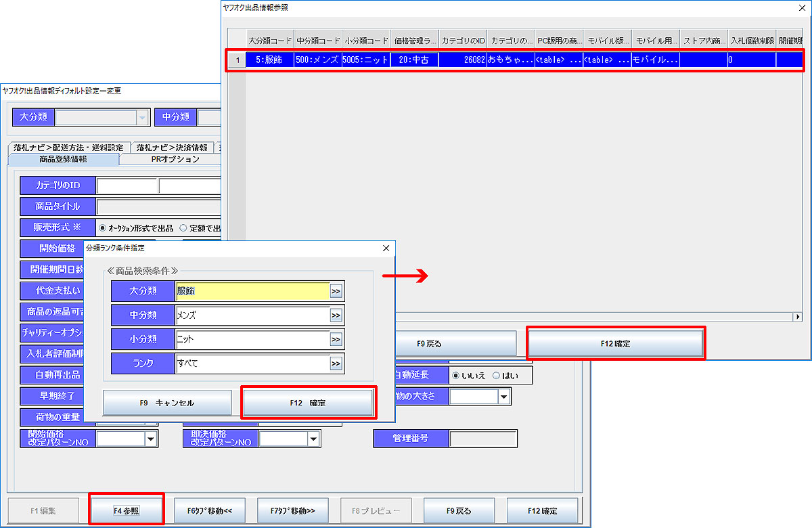Choose はい for 自動延長
Viewport: 812px width, 528px height.
[x=505, y=375]
